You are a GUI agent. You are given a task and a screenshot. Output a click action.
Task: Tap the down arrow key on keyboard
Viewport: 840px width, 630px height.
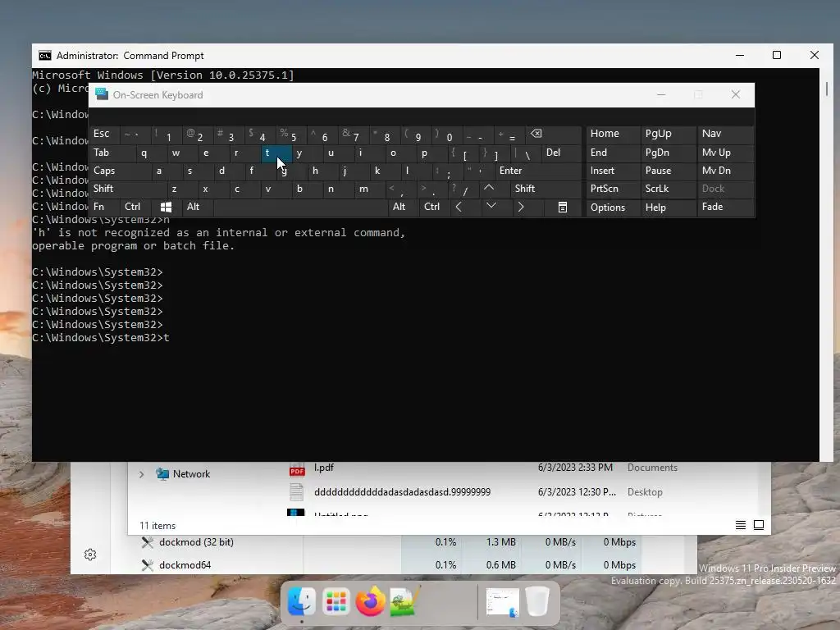[x=491, y=207]
